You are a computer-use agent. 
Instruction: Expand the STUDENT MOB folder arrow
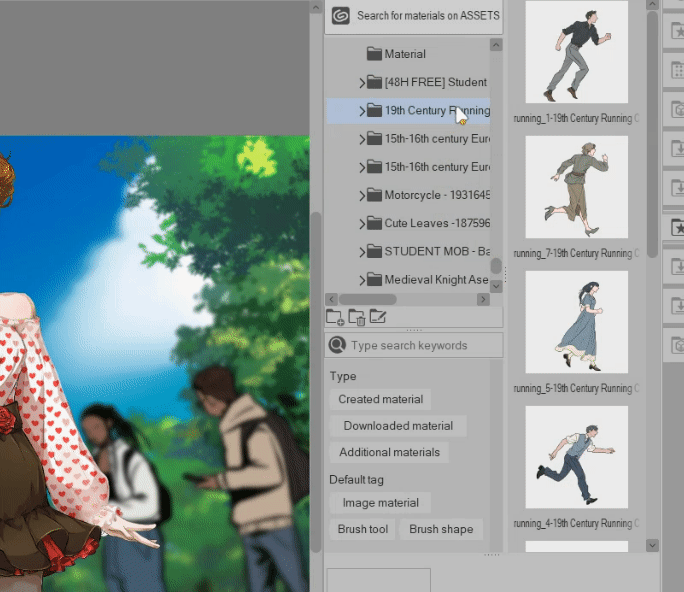(x=362, y=252)
